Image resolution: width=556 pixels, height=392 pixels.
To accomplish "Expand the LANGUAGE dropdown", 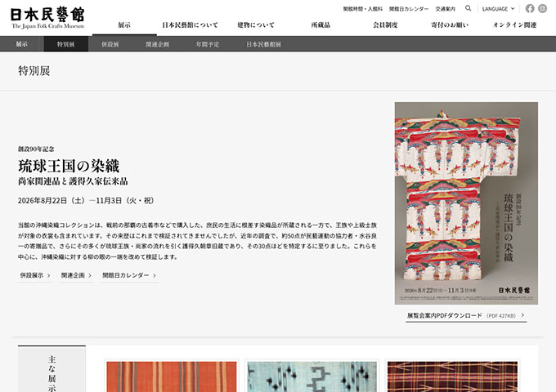I will coord(498,9).
